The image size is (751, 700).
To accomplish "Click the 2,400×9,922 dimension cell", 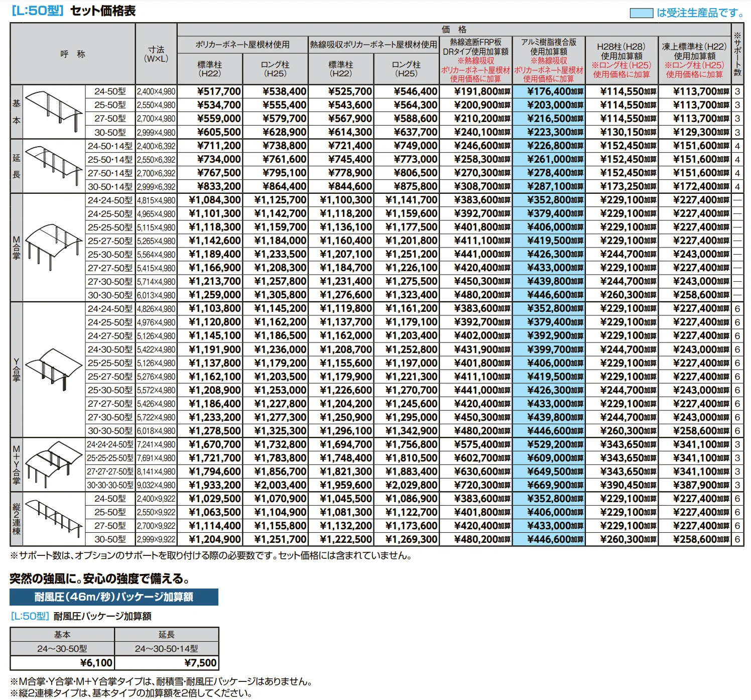I will coord(156,499).
